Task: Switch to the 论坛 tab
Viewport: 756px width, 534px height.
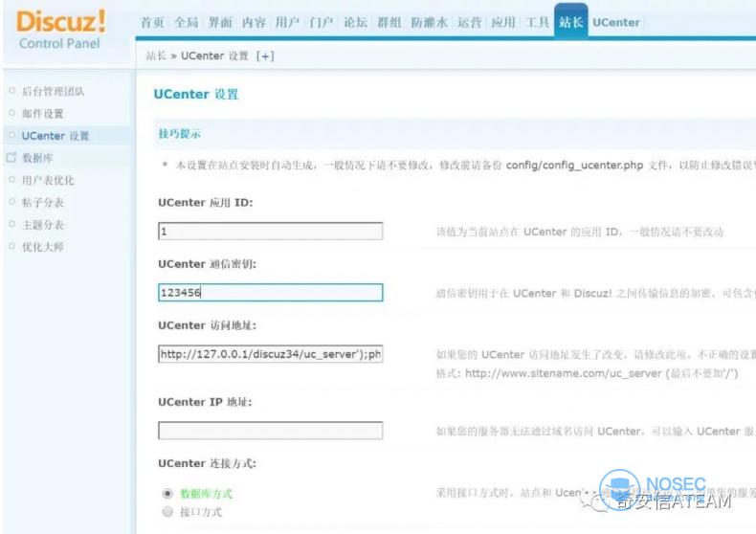Action: [355, 23]
